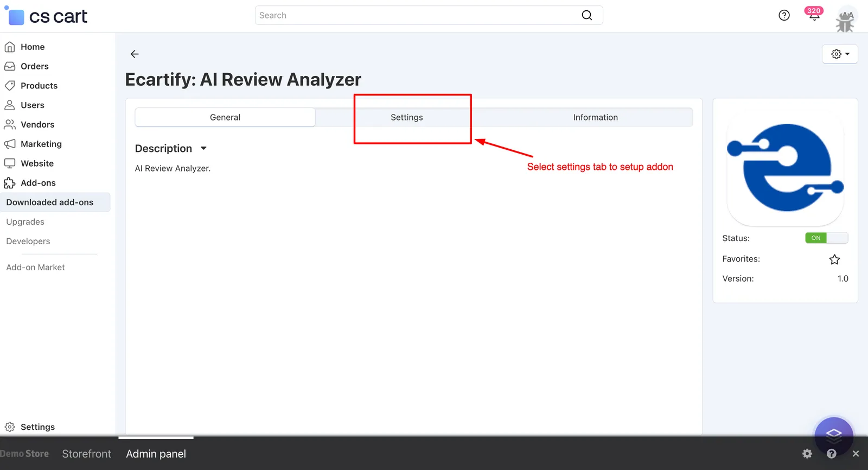Viewport: 868px width, 470px height.
Task: Open the bottom bar gear settings icon
Action: click(x=807, y=454)
